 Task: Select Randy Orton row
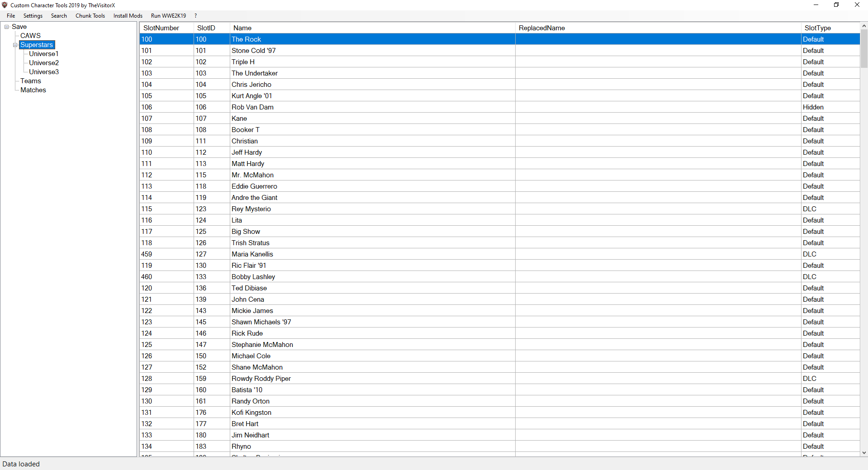(x=499, y=401)
